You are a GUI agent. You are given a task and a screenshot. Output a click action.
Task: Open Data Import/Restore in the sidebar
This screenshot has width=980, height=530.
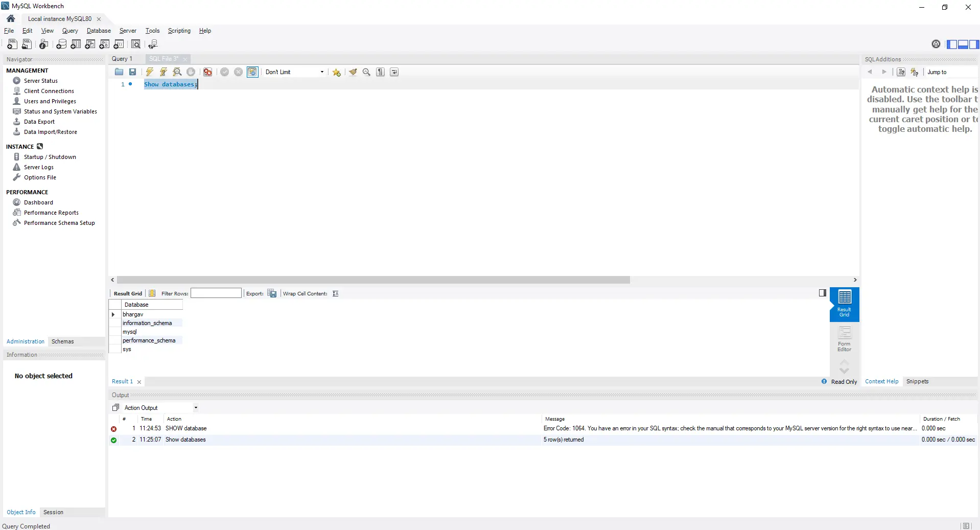50,132
